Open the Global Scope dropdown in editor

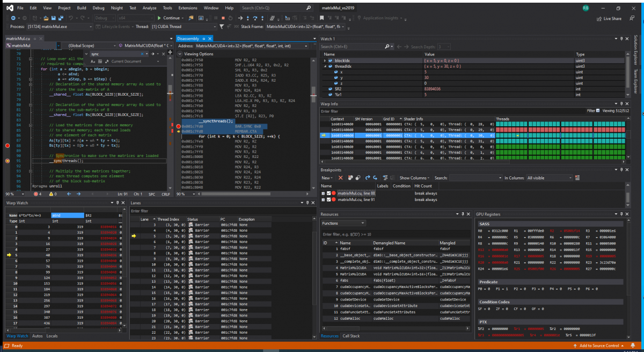coord(90,46)
